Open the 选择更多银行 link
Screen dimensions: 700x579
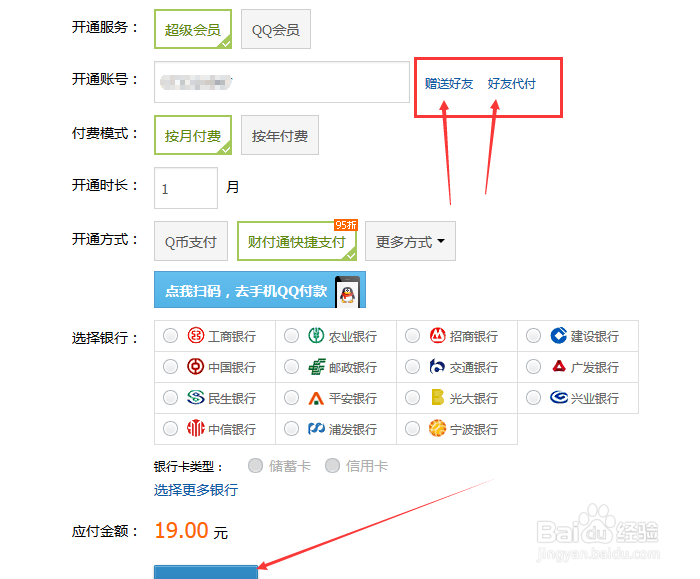pos(196,490)
